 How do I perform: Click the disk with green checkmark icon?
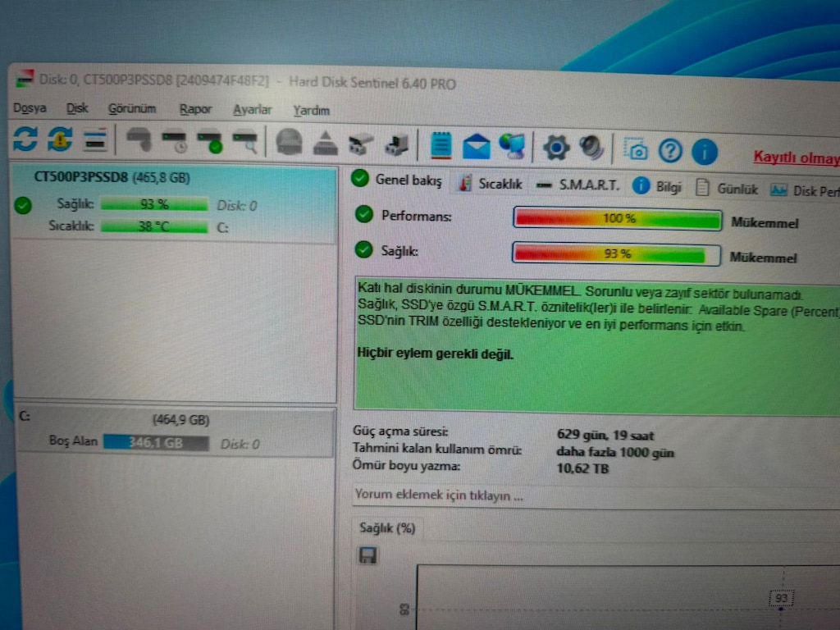(210, 143)
